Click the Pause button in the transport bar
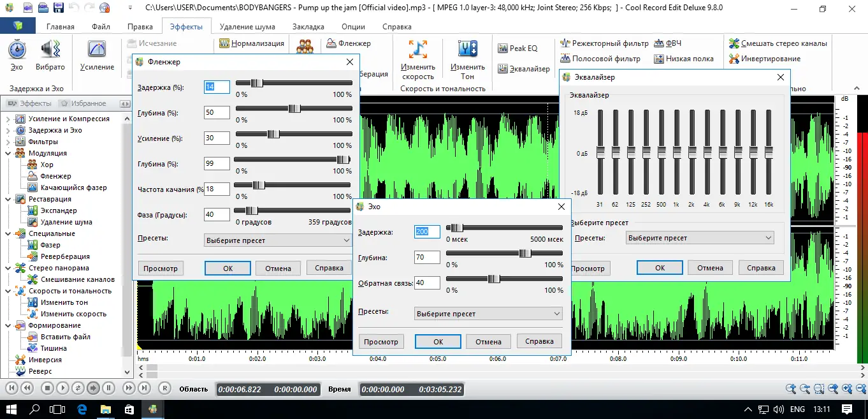This screenshot has width=868, height=419. point(108,388)
